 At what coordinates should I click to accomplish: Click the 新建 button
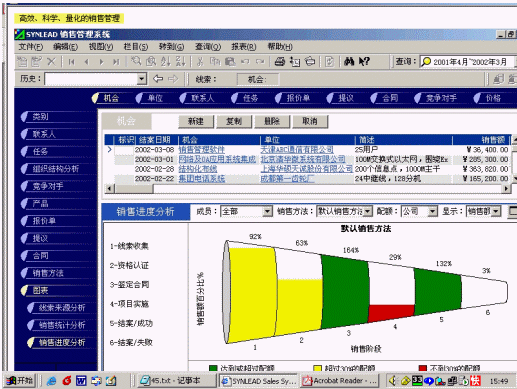click(196, 121)
